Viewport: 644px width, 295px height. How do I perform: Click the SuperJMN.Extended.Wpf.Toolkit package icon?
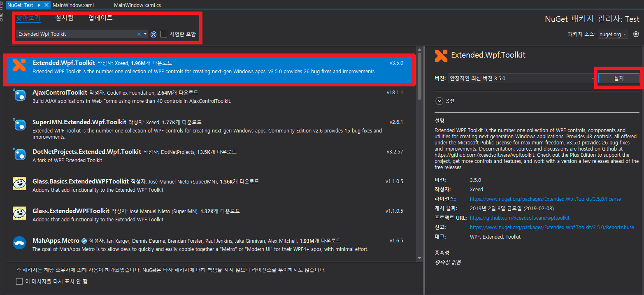click(19, 125)
